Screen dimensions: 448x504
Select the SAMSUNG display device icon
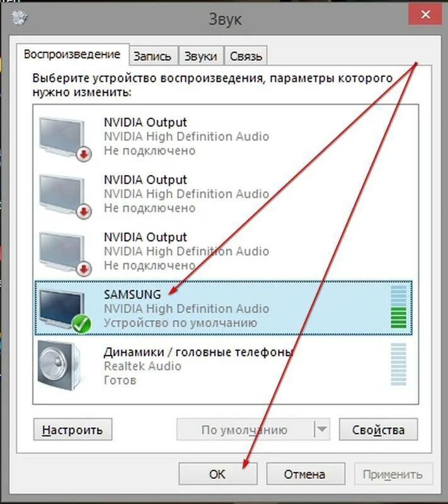62,309
